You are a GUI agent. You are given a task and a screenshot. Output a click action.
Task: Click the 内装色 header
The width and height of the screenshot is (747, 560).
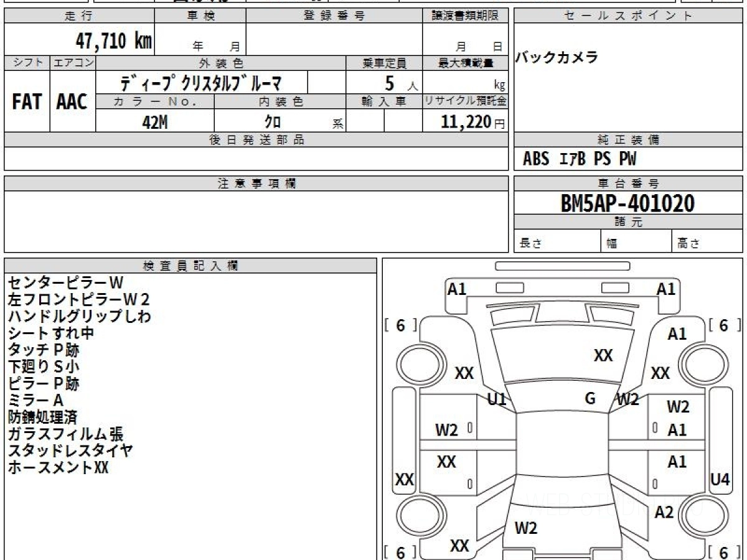280,101
